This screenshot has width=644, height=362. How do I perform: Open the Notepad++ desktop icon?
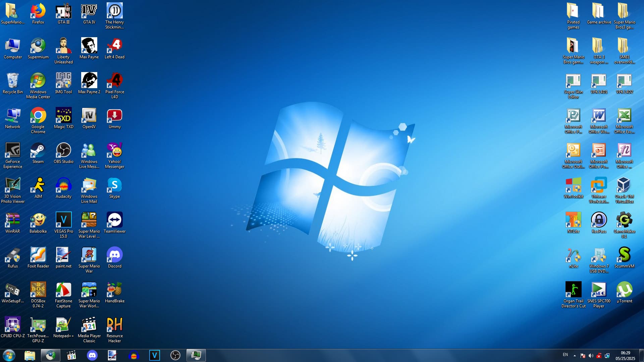coord(63,327)
